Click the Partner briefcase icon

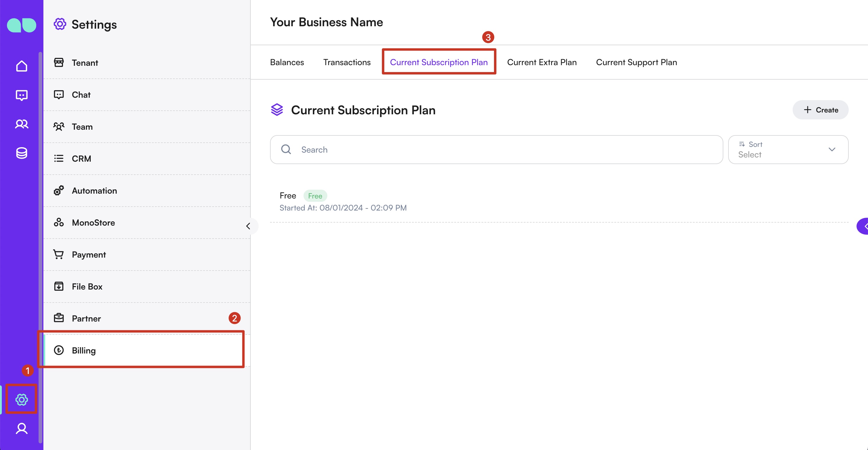pyautogui.click(x=59, y=318)
